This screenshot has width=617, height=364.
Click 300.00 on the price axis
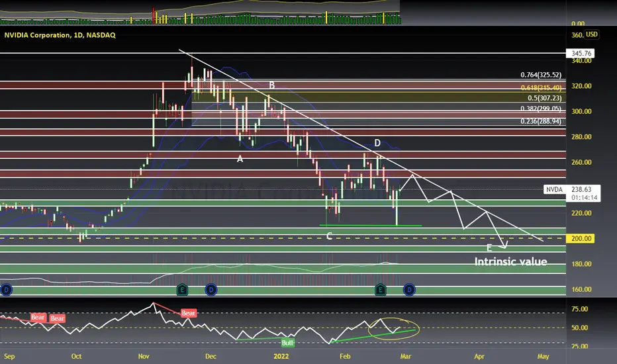click(581, 111)
